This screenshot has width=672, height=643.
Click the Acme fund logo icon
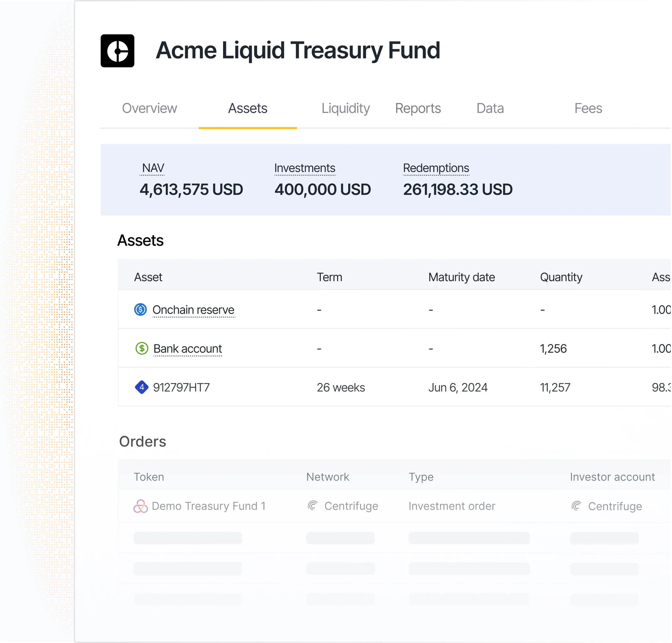(x=117, y=51)
